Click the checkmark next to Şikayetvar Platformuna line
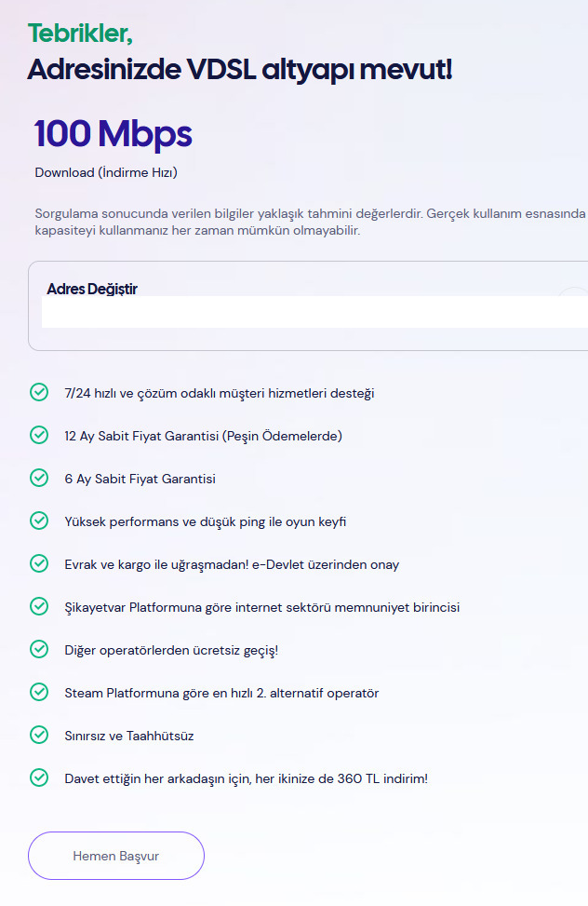Image resolution: width=588 pixels, height=906 pixels. tap(39, 606)
